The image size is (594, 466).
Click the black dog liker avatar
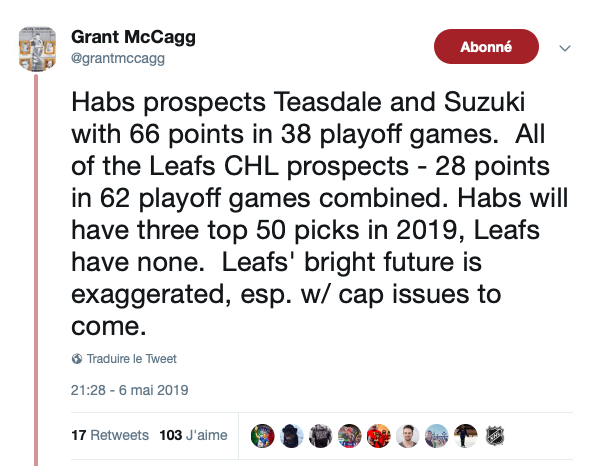pos(291,436)
